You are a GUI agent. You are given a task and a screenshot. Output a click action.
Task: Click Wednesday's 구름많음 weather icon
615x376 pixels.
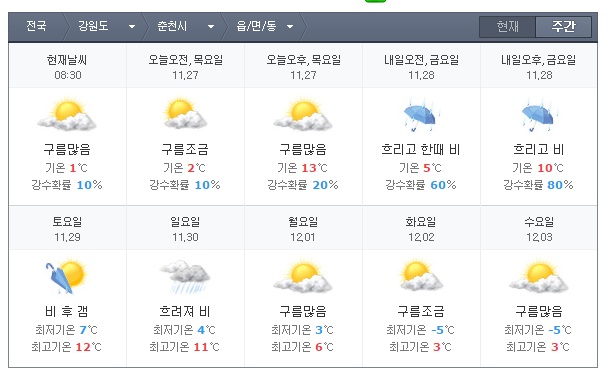point(539,276)
